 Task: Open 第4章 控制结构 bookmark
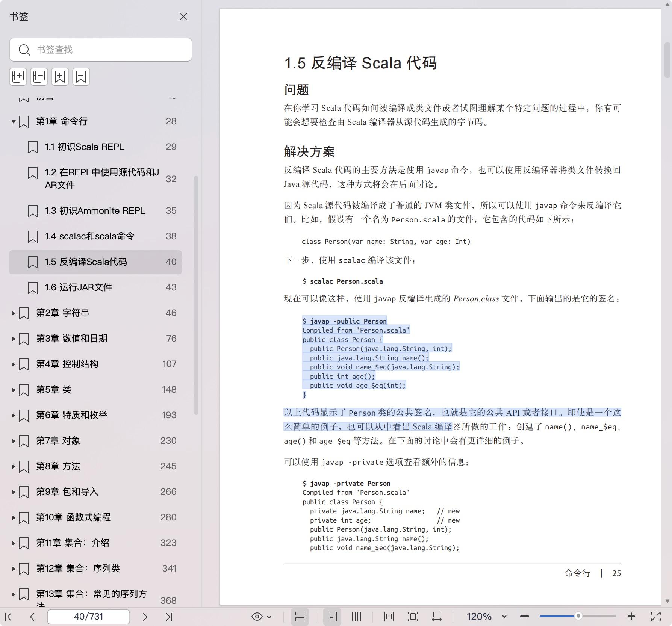[67, 364]
